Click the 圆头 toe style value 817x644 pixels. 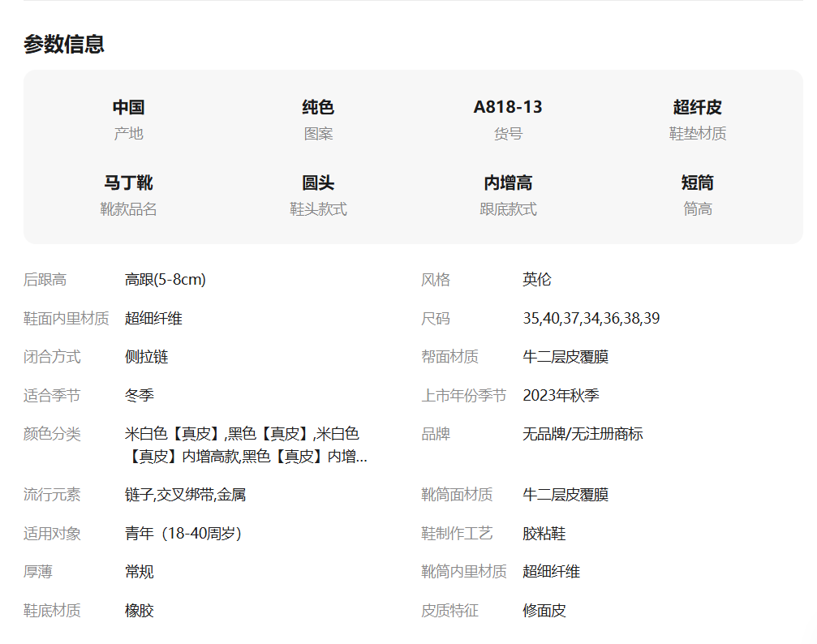318,182
